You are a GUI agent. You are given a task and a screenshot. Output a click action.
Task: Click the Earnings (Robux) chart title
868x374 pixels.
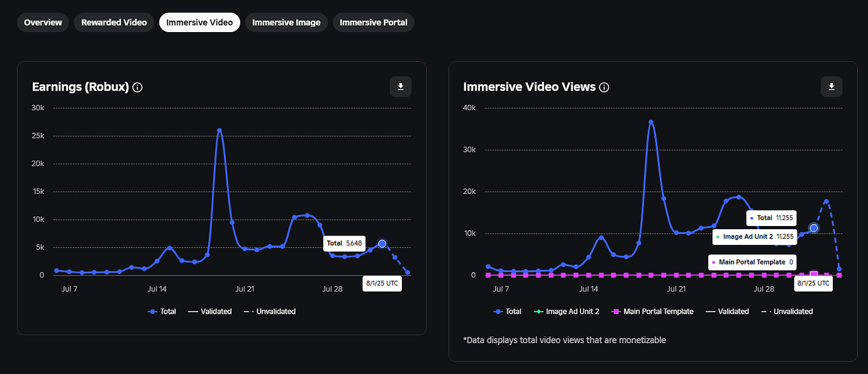pos(81,88)
